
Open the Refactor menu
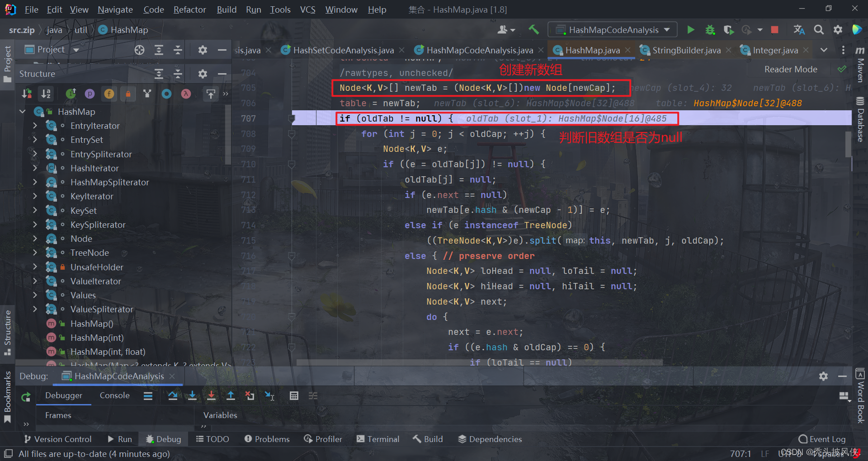point(190,9)
